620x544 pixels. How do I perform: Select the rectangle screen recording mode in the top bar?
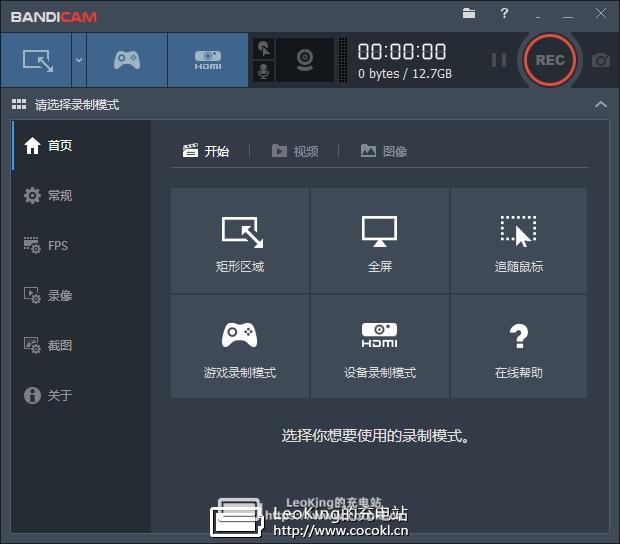click(36, 60)
